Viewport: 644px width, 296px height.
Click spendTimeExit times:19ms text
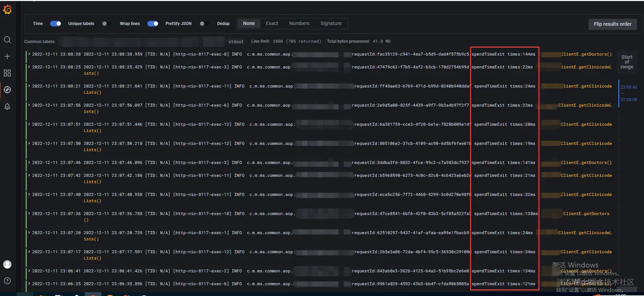click(505, 144)
